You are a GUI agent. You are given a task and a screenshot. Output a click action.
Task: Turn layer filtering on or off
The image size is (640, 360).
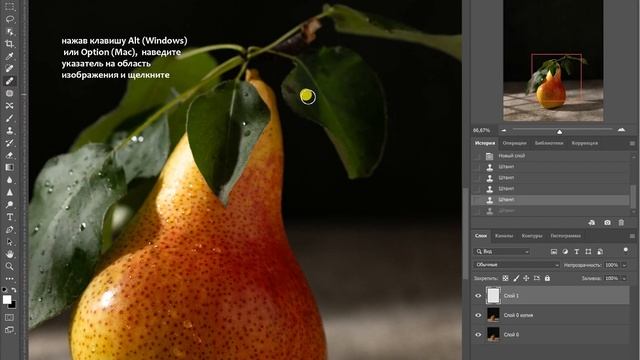pos(626,250)
